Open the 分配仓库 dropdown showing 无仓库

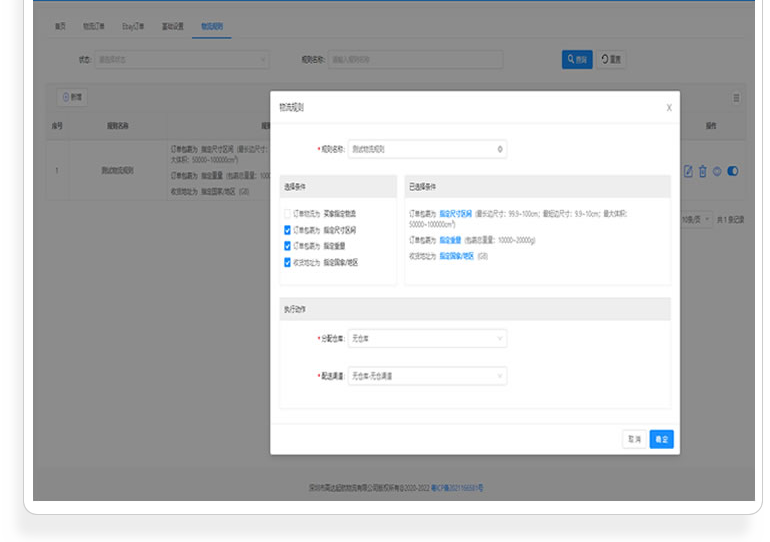(427, 339)
